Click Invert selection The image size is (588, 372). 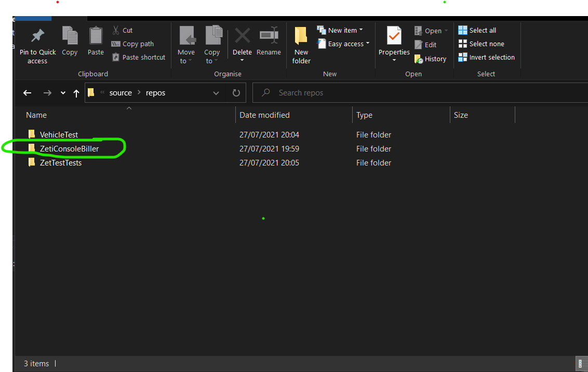pyautogui.click(x=487, y=57)
